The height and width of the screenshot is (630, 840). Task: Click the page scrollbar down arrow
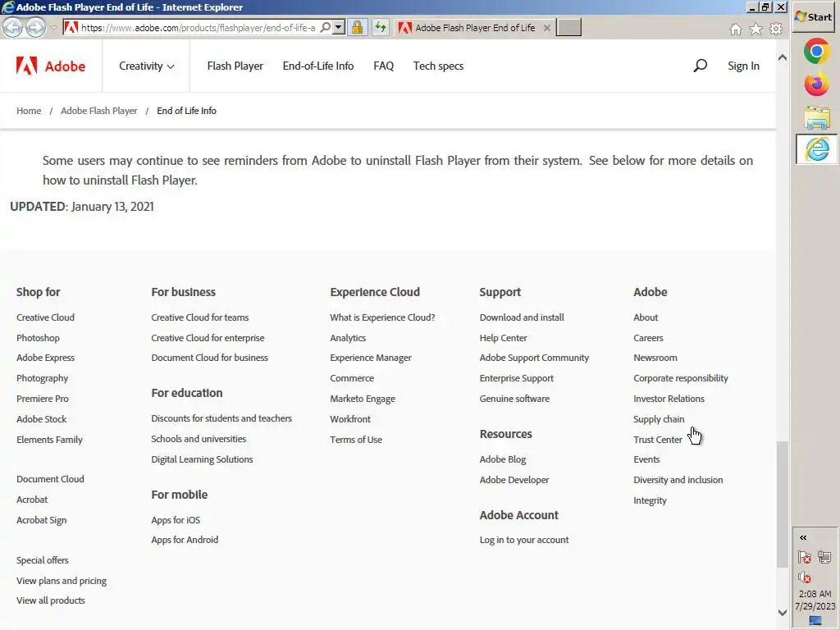click(782, 612)
